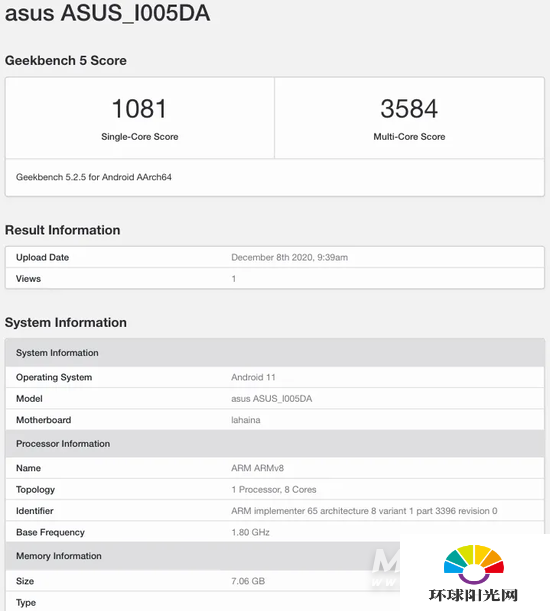
Task: Click the Operating System row label
Action: click(x=54, y=377)
